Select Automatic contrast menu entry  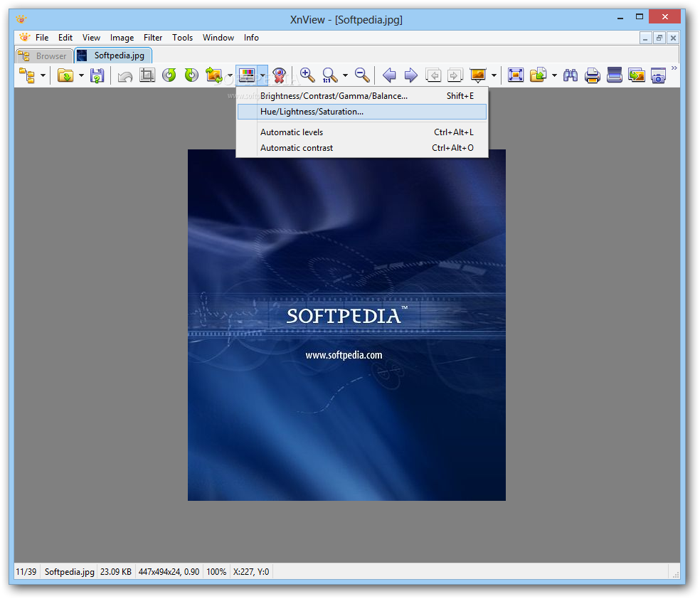click(361, 148)
